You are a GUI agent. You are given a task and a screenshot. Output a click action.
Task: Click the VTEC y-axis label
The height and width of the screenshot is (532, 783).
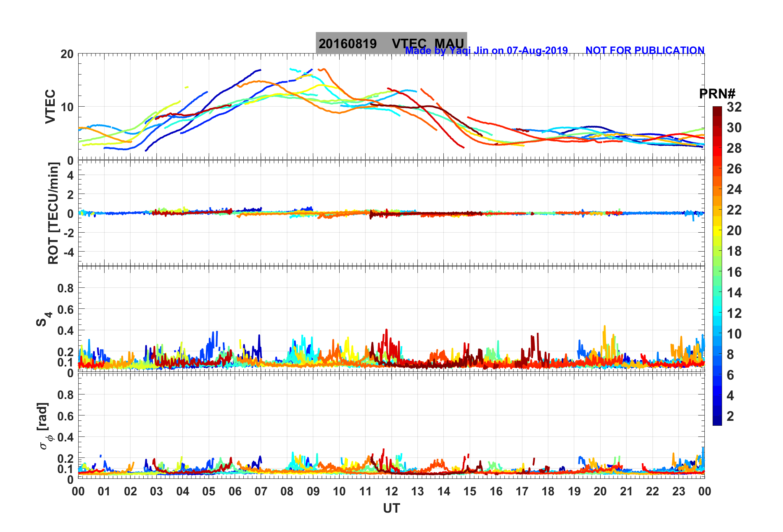coord(50,107)
